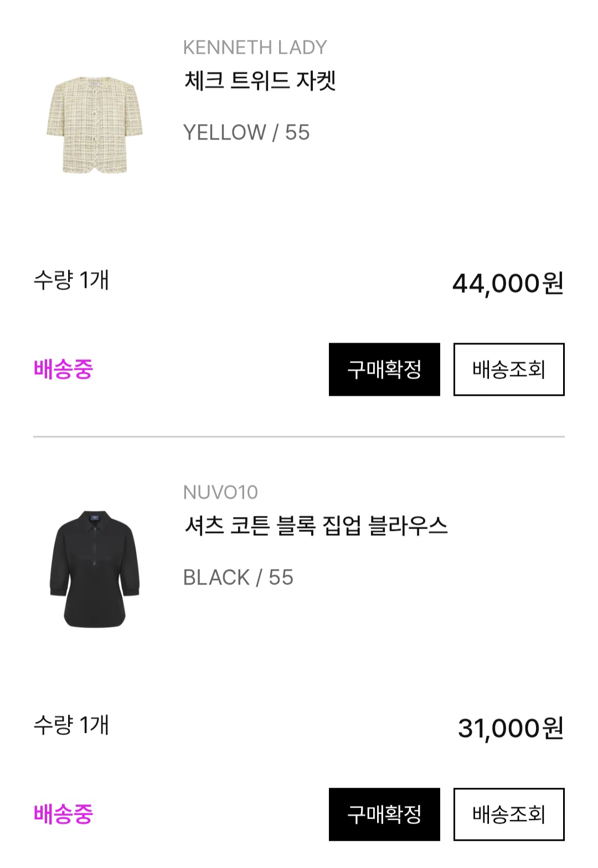Viewport: 598px width, 868px height.
Task: Click the divider line between the two orders
Action: click(x=299, y=437)
